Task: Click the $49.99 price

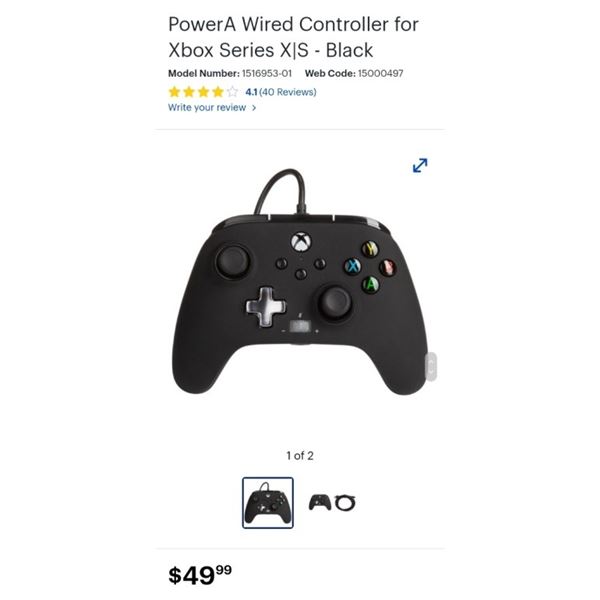Action: (x=200, y=575)
